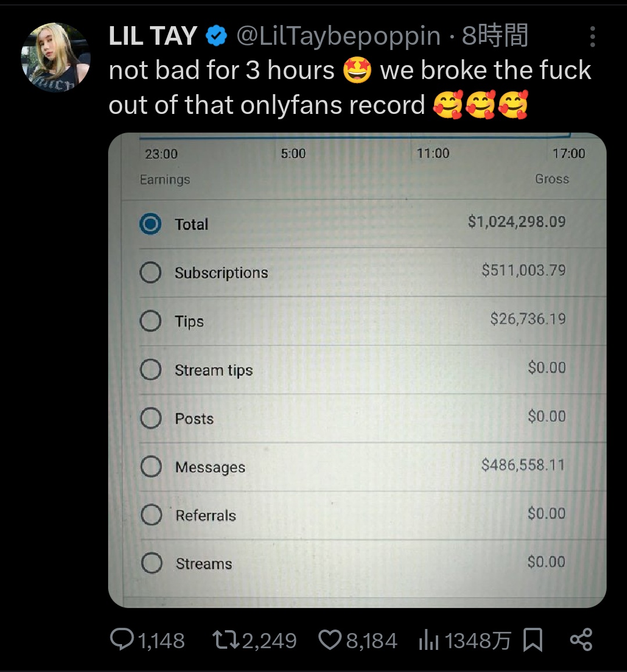This screenshot has height=672, width=627.
Task: Click the LIL TAY display name
Action: pos(153,35)
